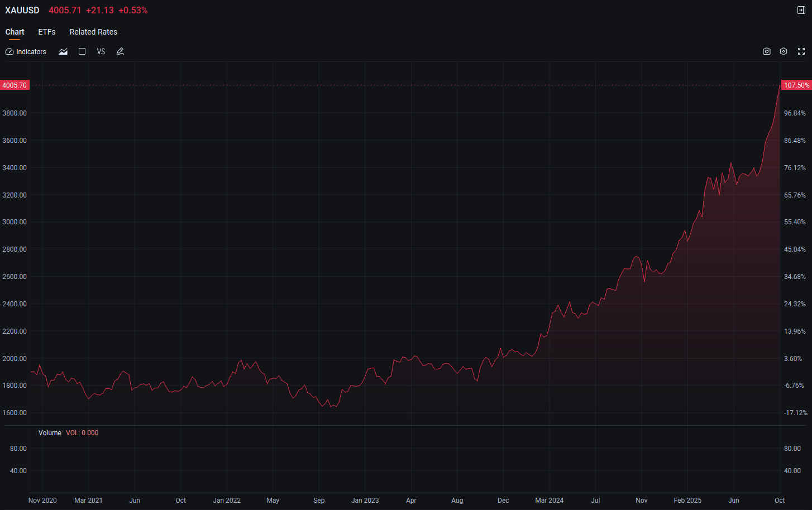This screenshot has height=510, width=812.
Task: Click the Sep date label on time axis
Action: click(x=319, y=501)
